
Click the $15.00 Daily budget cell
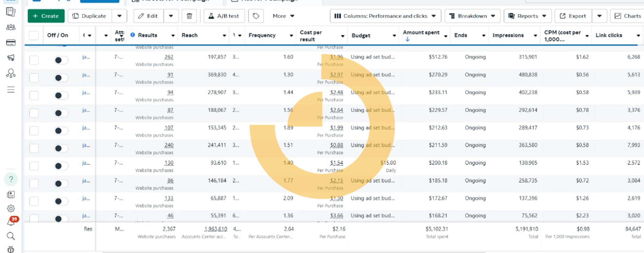click(388, 166)
